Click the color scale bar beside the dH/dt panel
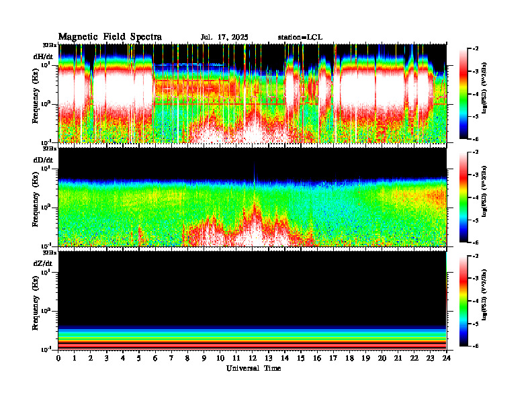532x411 pixels. 463,94
